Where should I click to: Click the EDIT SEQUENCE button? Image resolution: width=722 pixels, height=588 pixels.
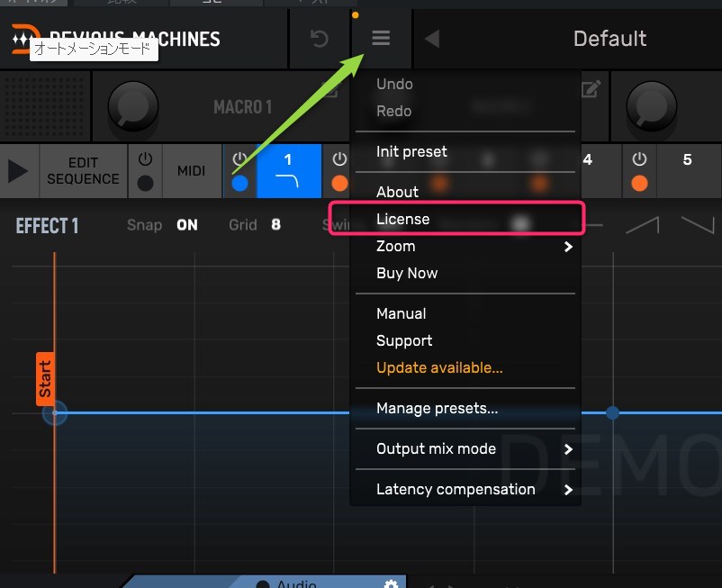click(83, 171)
